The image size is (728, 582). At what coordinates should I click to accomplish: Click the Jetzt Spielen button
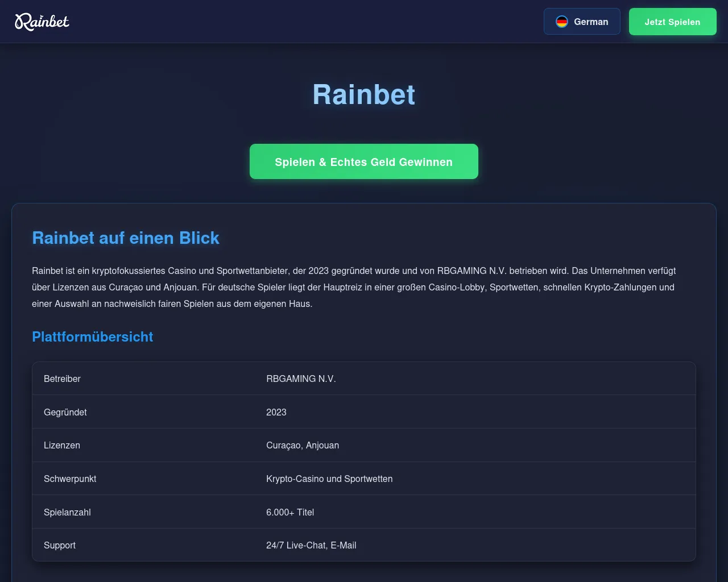click(x=672, y=22)
